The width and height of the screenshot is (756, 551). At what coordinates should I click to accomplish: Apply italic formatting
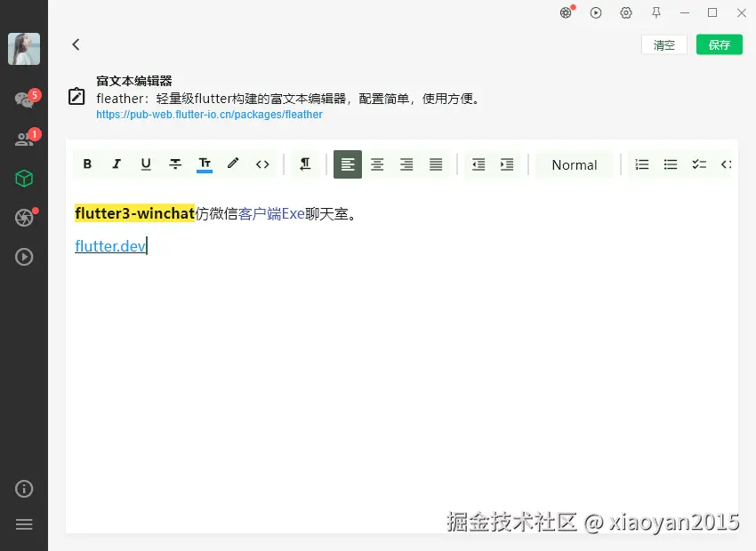click(117, 164)
